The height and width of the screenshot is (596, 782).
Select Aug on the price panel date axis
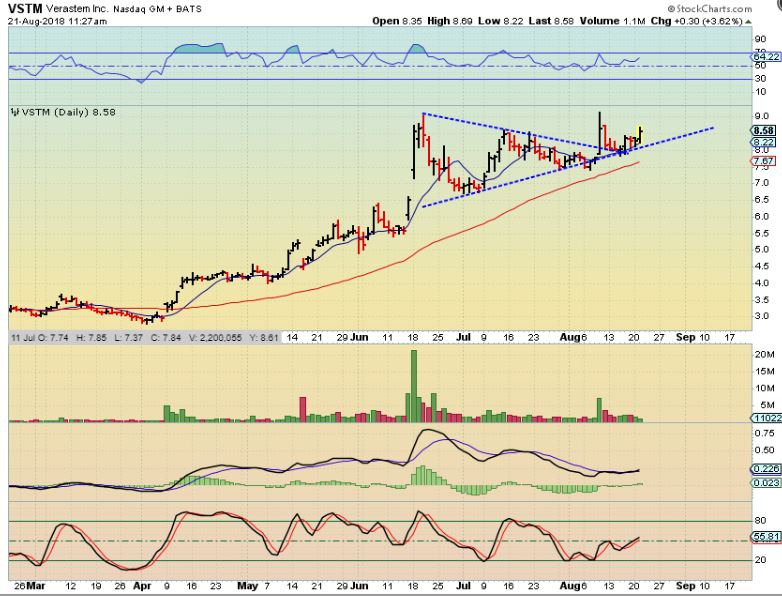[570, 338]
